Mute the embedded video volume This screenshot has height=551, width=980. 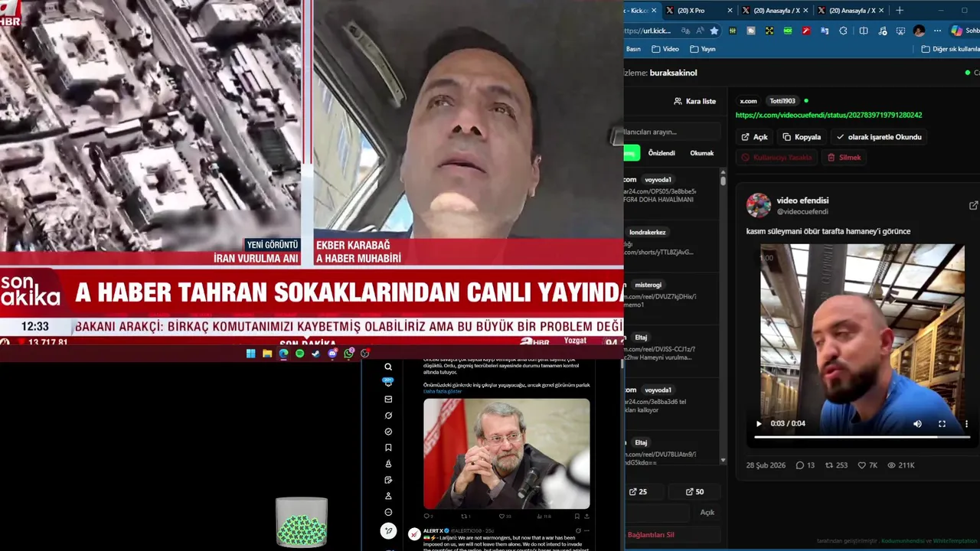pos(917,423)
